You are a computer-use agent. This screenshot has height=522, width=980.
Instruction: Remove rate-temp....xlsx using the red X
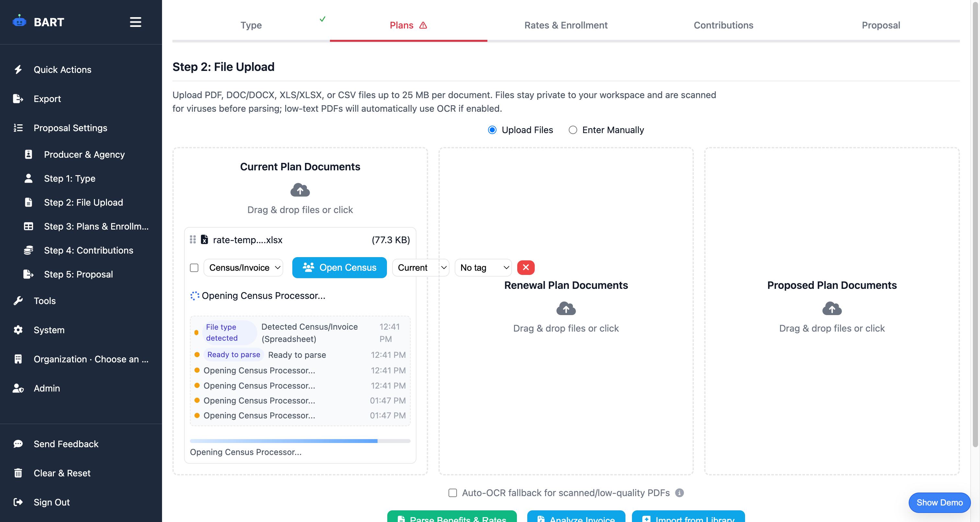526,267
